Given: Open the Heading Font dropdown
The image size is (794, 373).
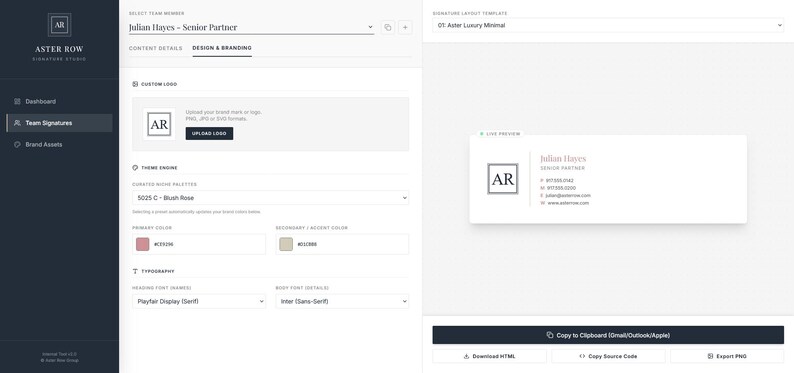Looking at the screenshot, I should click(199, 302).
